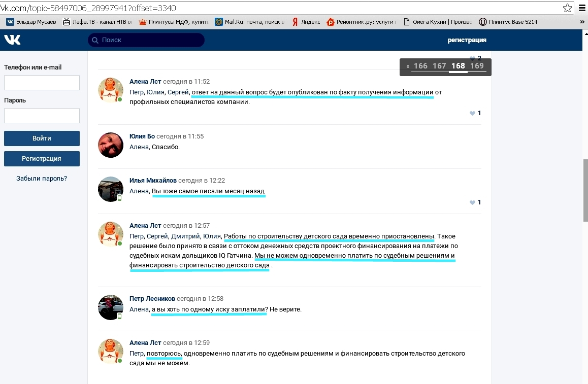Image resolution: width=588 pixels, height=384 pixels.
Task: Open the Петр Лесников profile name
Action: [x=152, y=299]
